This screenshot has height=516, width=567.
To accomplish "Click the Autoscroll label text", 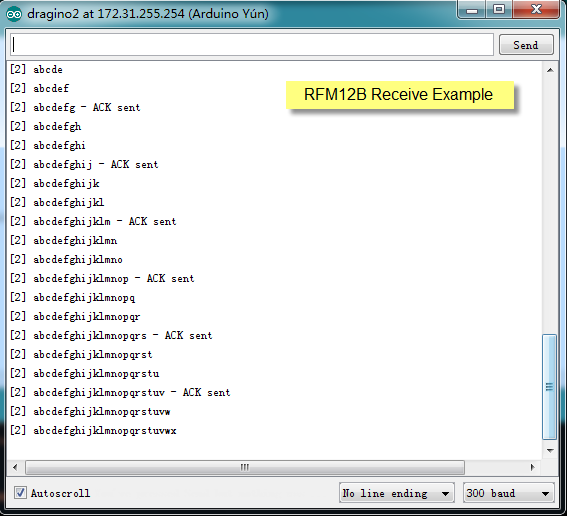I will click(x=60, y=493).
